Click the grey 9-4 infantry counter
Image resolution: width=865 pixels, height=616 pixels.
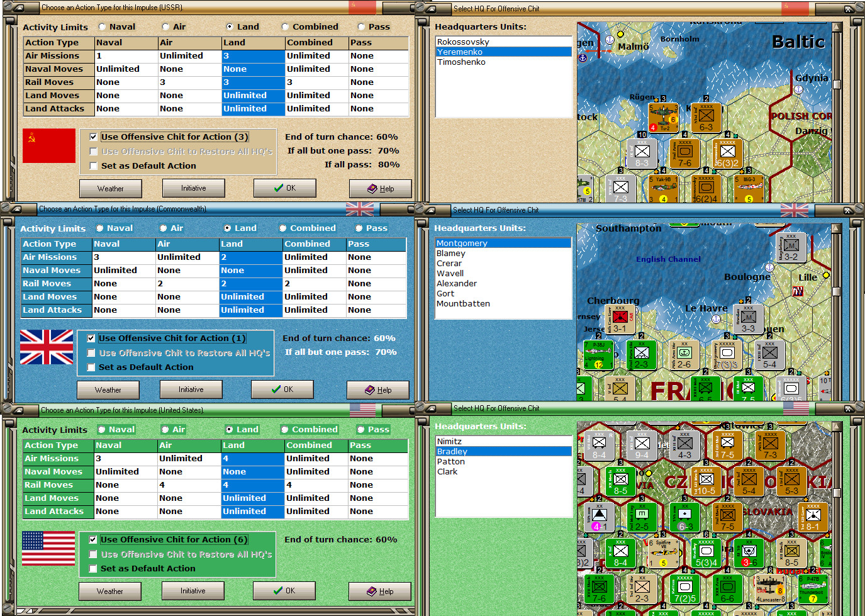(642, 445)
